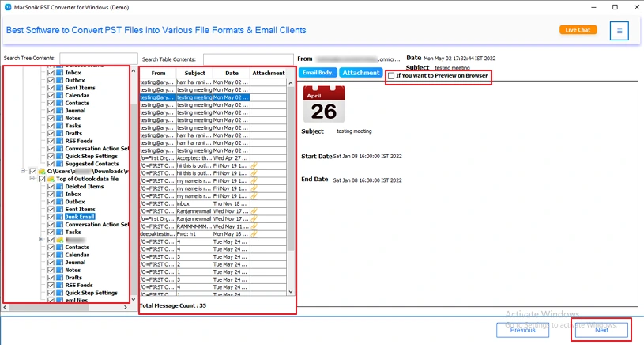Uncheck the C:\Users PST file checkbox
Image resolution: width=644 pixels, height=345 pixels.
[x=33, y=171]
